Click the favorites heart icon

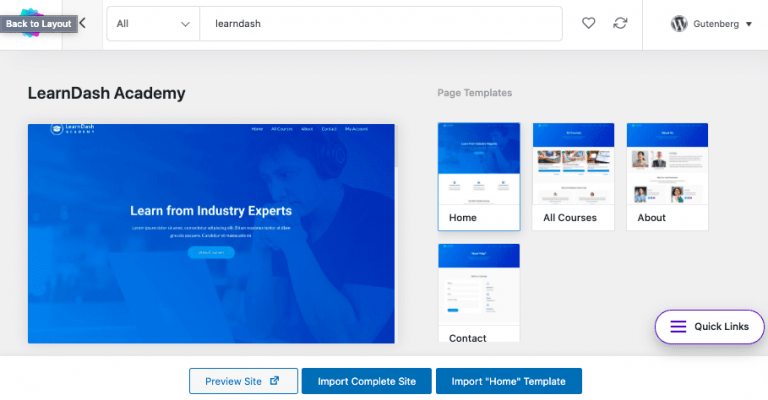588,23
